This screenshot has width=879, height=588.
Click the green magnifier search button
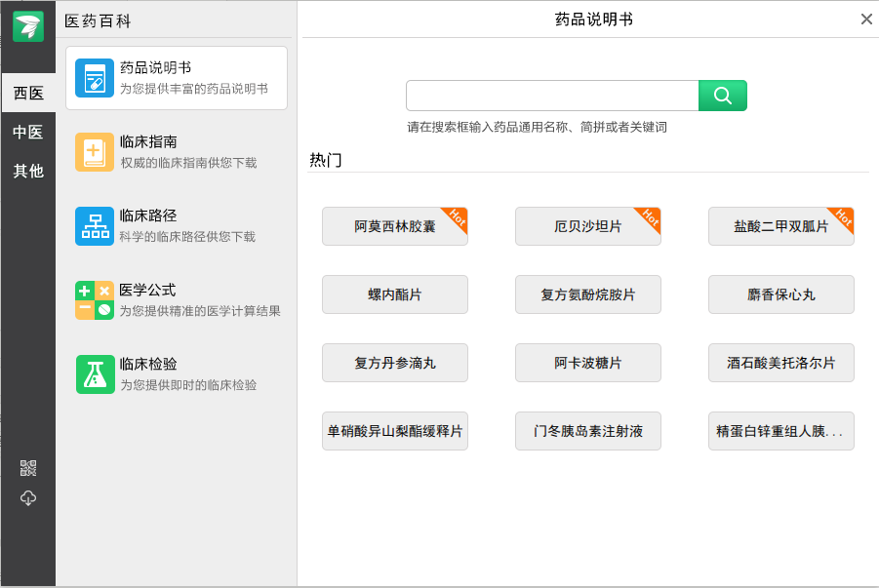[722, 96]
